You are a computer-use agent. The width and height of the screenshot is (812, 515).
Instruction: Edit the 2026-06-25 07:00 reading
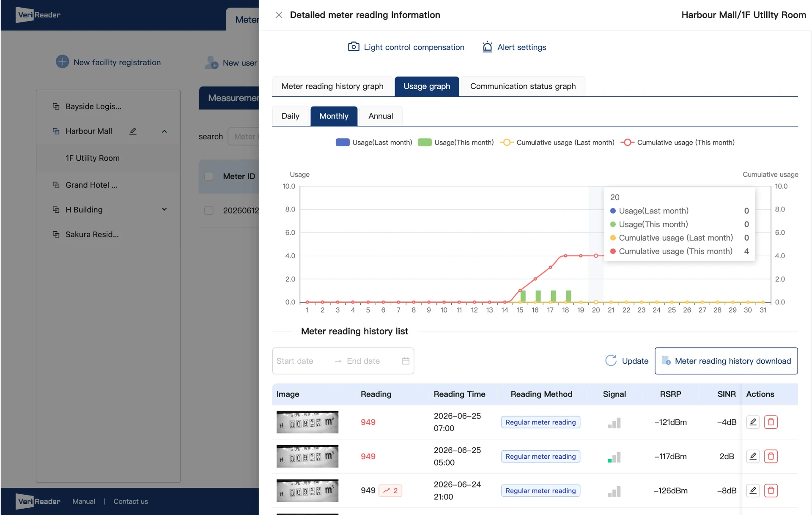(x=753, y=422)
